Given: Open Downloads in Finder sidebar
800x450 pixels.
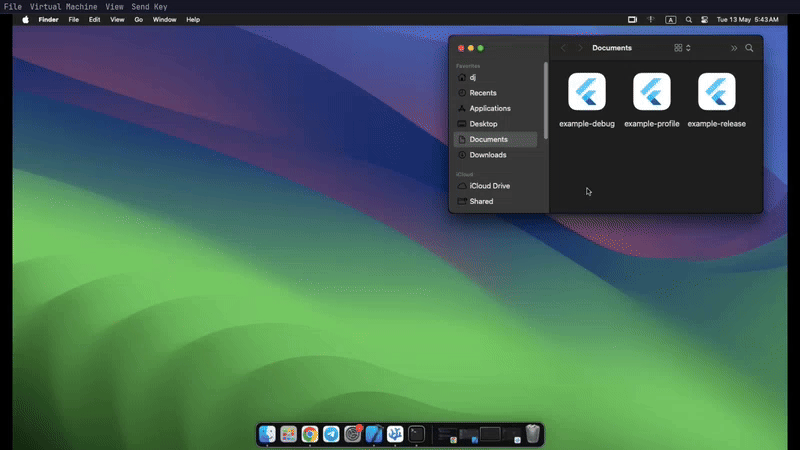Looking at the screenshot, I should [495, 155].
